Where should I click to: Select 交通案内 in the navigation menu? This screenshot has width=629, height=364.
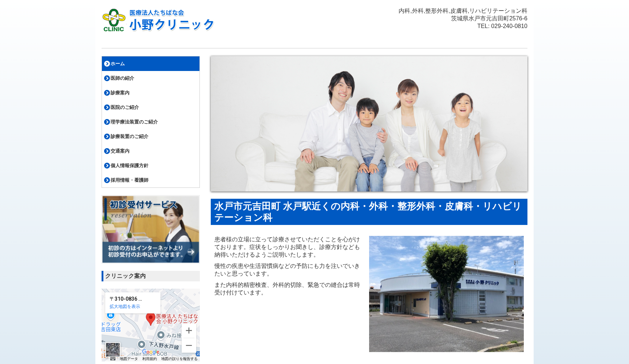[119, 151]
